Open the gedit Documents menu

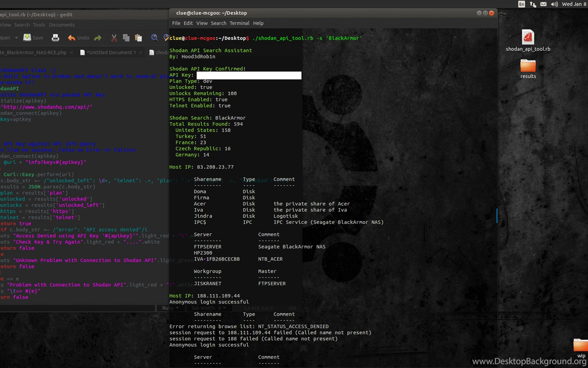pos(62,25)
